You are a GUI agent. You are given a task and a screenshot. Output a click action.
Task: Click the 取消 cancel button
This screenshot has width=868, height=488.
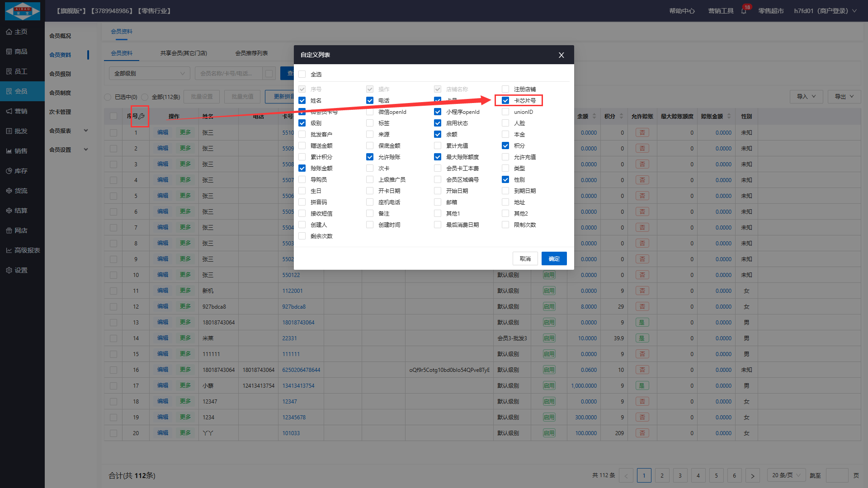(x=525, y=258)
